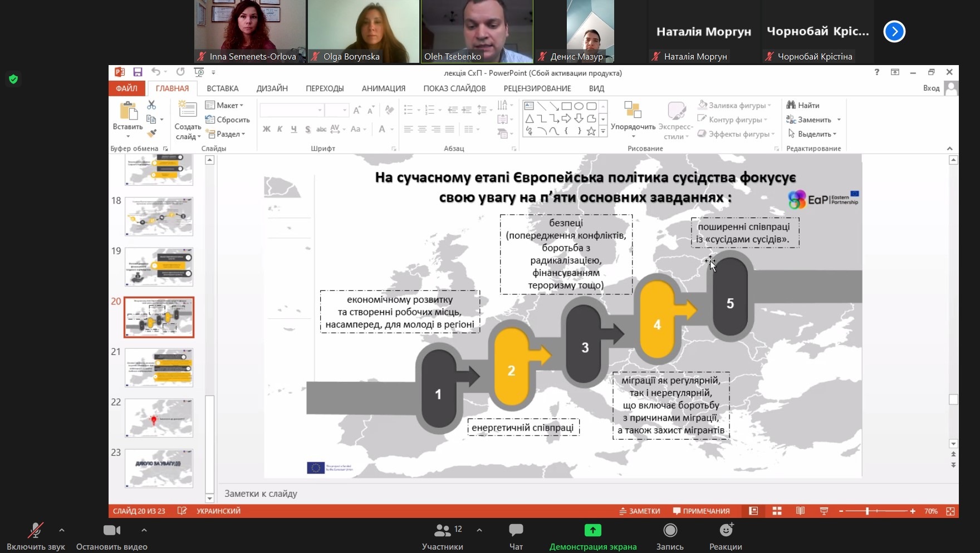
Task: Switch to Reading view icon
Action: point(800,511)
